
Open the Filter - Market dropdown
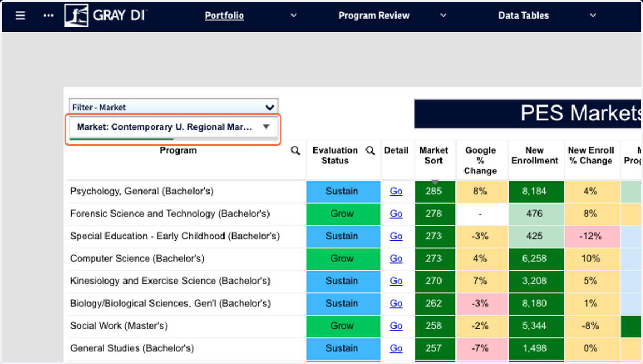[174, 107]
